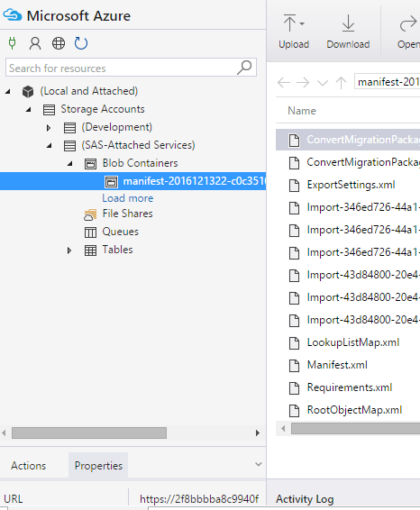
Task: Collapse the Storage Accounts node
Action: 29,110
